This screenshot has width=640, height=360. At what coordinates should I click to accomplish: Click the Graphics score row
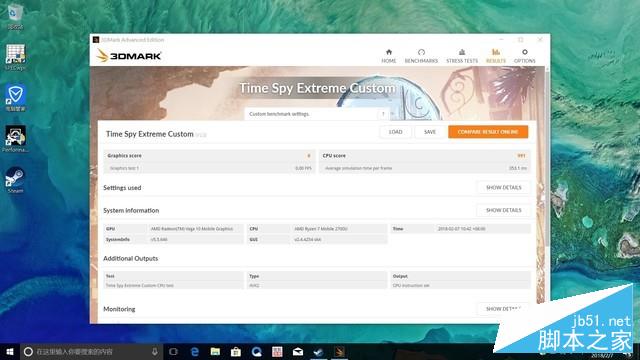[209, 156]
